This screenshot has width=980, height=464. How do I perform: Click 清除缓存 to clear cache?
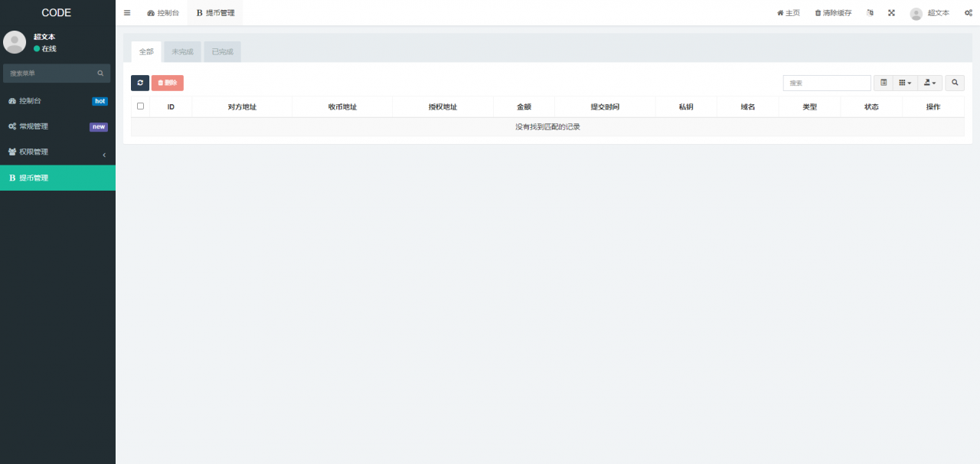point(833,13)
